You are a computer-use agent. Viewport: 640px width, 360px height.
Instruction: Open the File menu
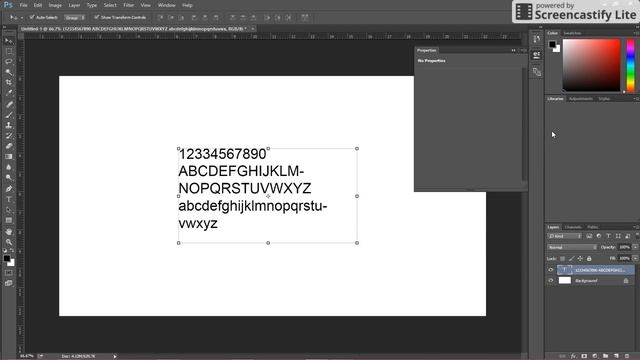click(x=24, y=5)
